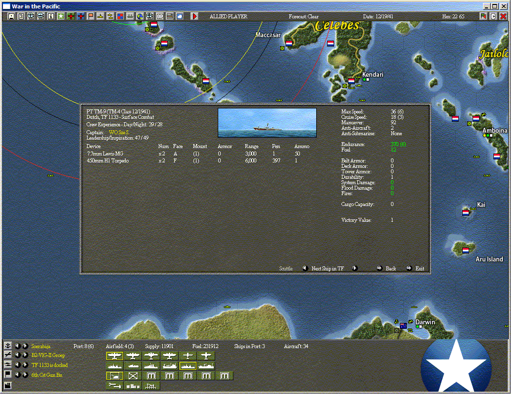Go to previous base before Soerabaja

click(x=18, y=346)
